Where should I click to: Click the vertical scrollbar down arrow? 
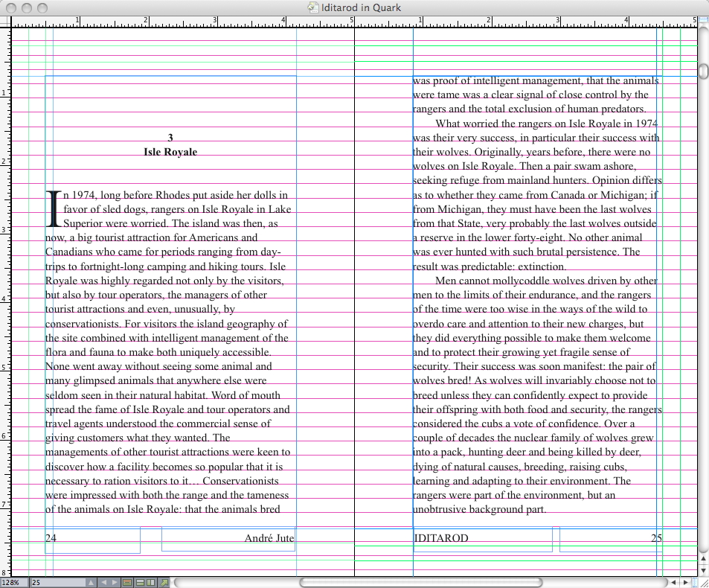click(703, 571)
